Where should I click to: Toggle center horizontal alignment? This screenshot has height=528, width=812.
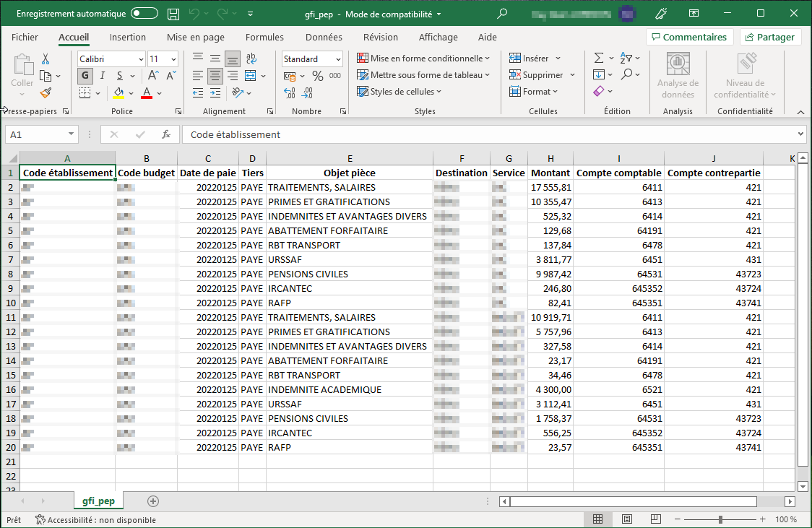(x=215, y=76)
